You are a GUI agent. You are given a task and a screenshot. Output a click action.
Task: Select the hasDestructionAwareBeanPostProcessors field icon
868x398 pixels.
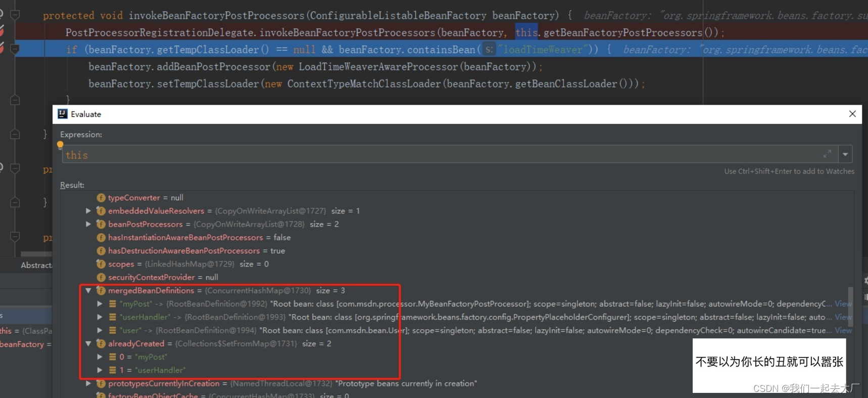pyautogui.click(x=101, y=251)
